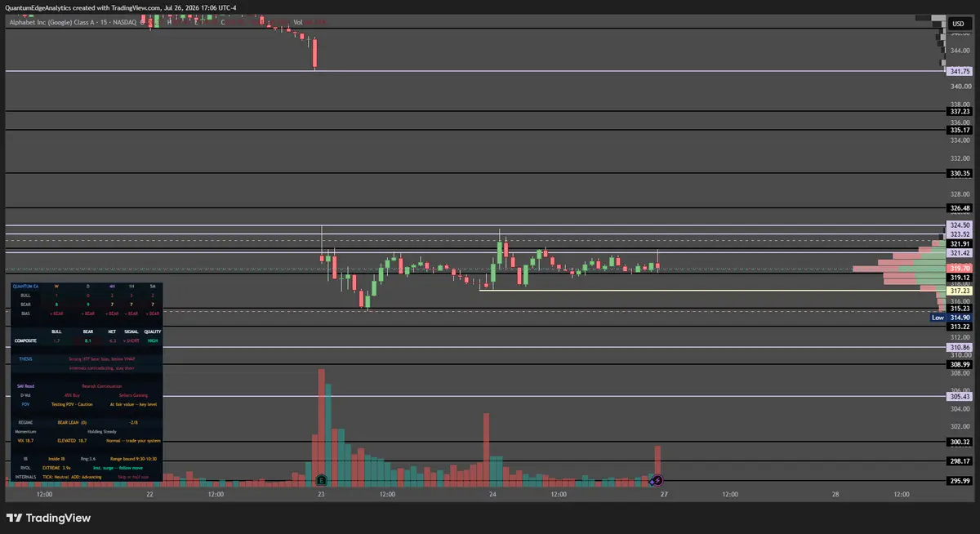Click the 326.48 price level label

point(960,208)
